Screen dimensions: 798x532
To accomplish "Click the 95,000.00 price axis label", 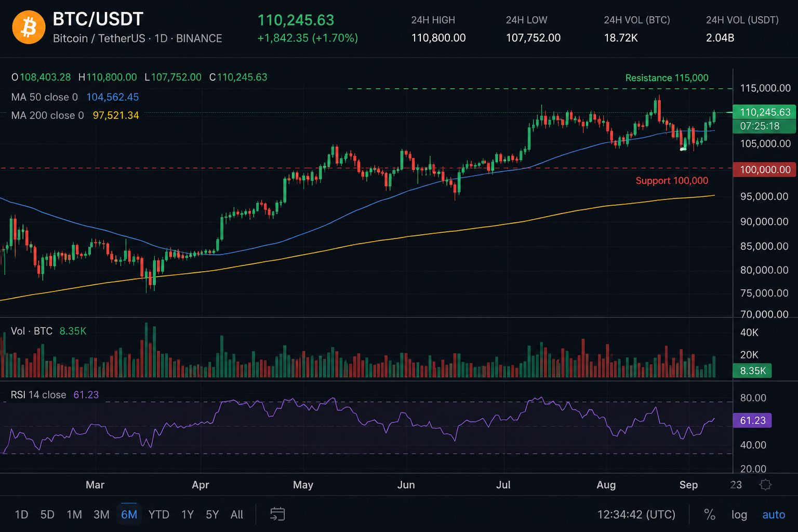I will 764,196.
